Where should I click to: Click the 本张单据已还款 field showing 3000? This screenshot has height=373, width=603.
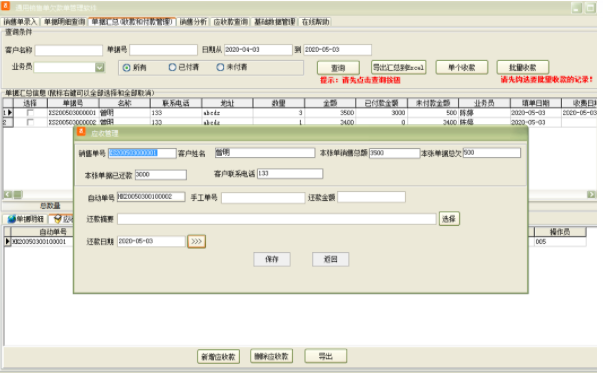[161, 175]
